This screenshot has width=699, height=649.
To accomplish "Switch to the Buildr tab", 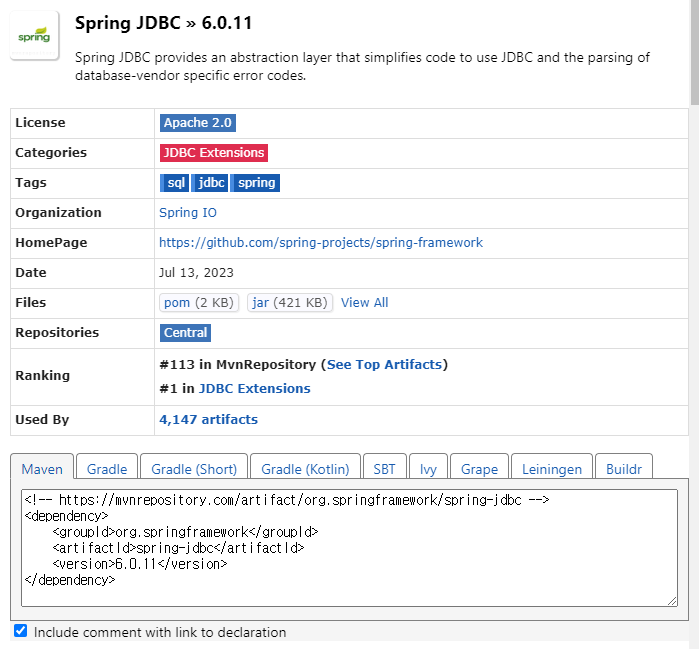I will [624, 467].
